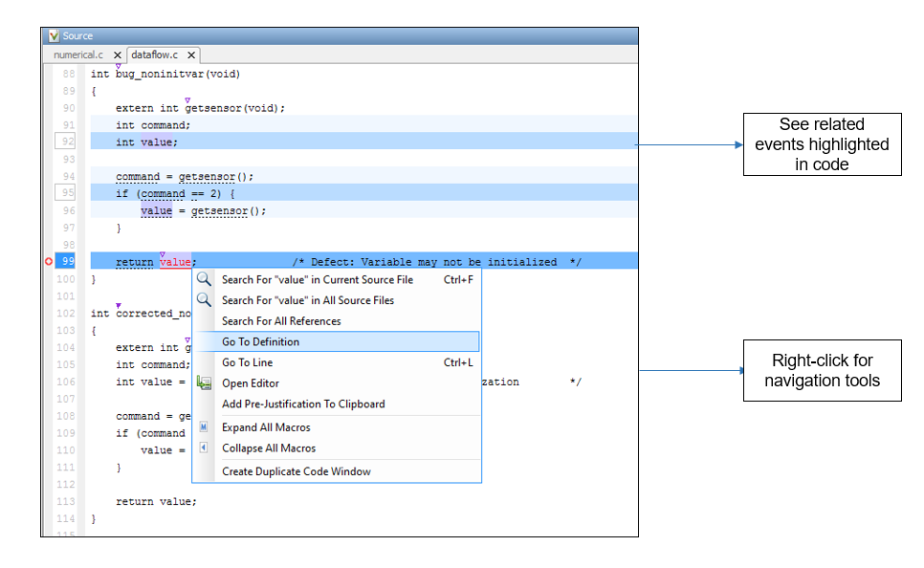Choose Go To Definition from context menu
924x568 pixels.
[x=260, y=341]
